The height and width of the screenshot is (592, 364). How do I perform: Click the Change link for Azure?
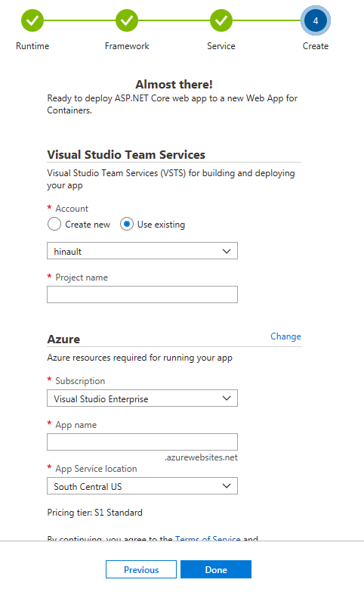click(285, 336)
